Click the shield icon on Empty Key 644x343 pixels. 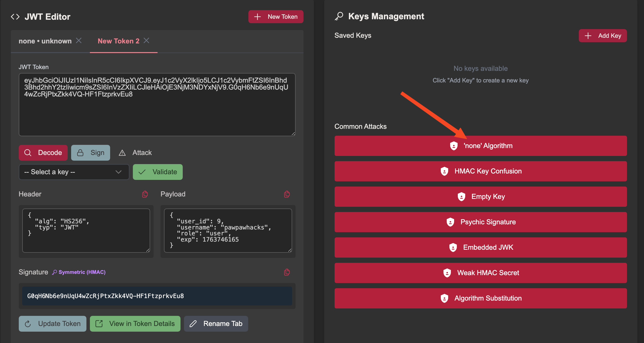[x=461, y=197]
